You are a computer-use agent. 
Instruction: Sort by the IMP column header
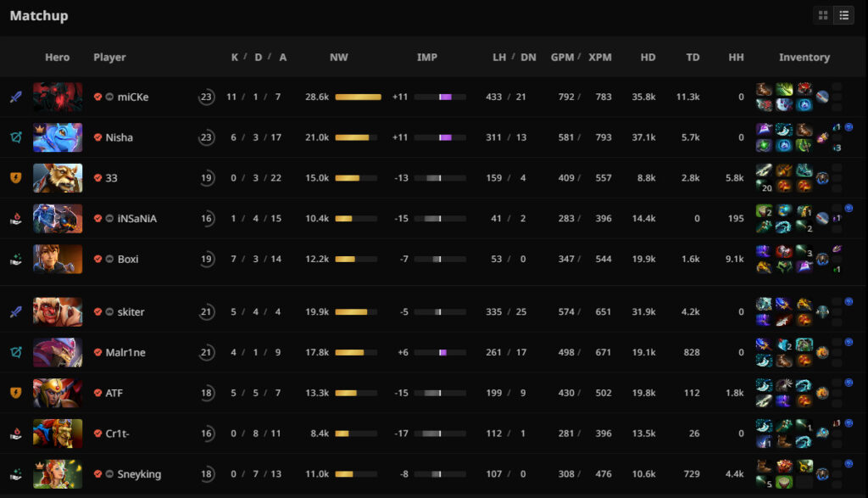[x=427, y=58]
